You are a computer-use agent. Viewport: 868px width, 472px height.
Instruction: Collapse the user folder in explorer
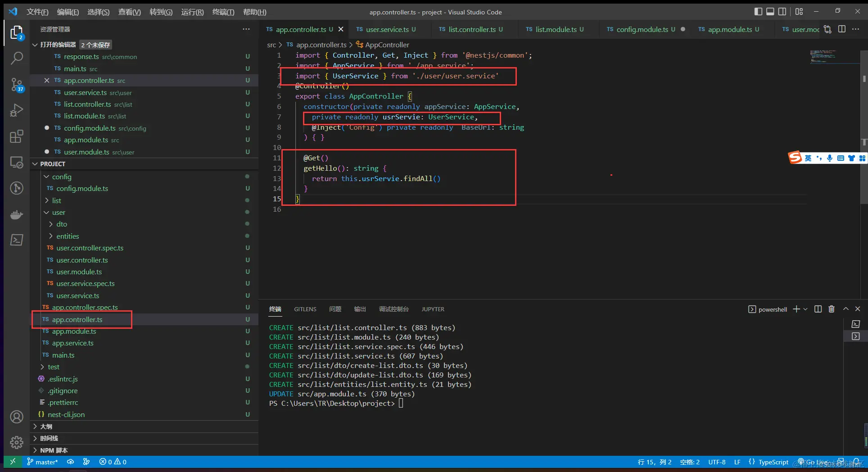(59, 212)
